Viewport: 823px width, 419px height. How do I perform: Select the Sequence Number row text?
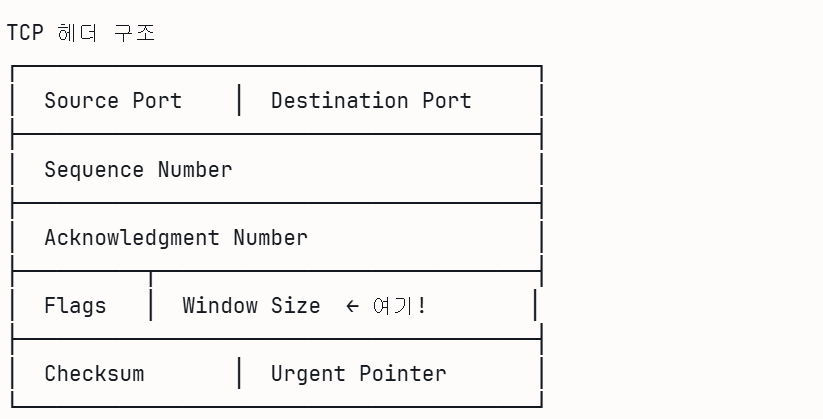point(138,170)
